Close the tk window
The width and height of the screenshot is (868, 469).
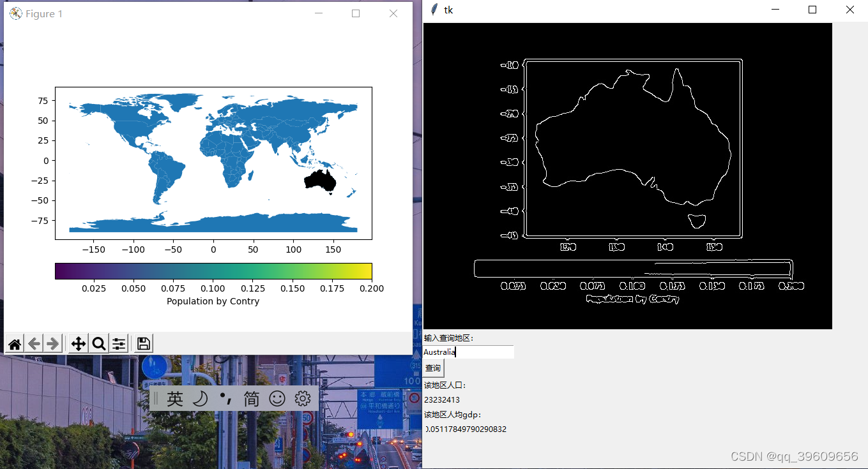[x=849, y=10]
